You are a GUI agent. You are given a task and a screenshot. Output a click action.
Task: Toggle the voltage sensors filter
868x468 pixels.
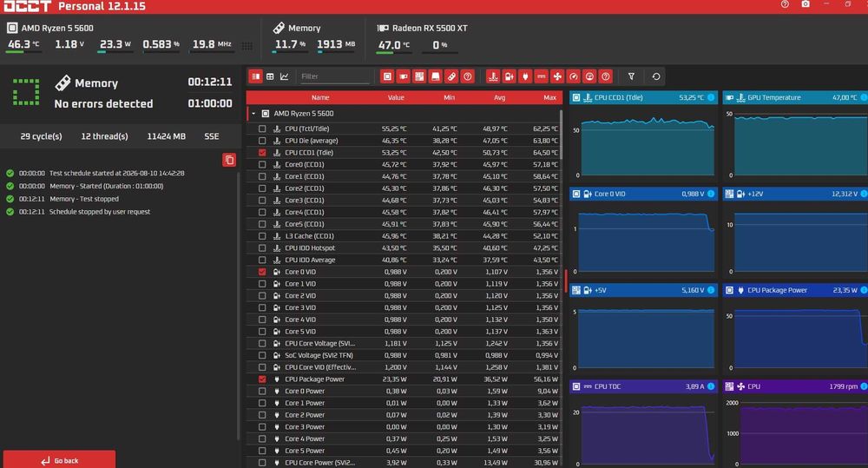[510, 76]
